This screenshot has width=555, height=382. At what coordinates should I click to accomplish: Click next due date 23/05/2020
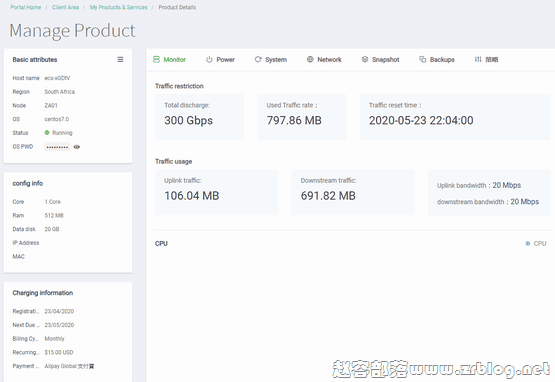pyautogui.click(x=59, y=325)
